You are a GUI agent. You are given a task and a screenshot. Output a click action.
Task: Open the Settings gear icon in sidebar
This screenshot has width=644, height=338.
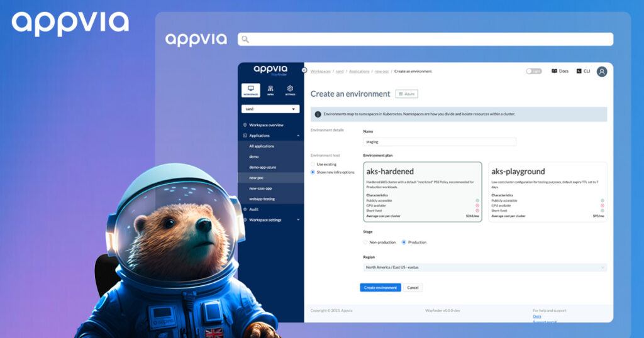(290, 90)
